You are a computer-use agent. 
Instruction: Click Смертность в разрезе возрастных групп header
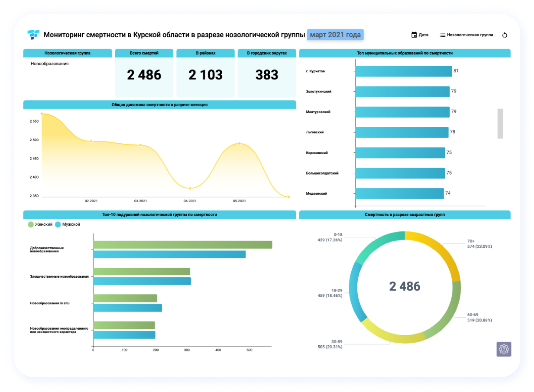[x=405, y=215]
